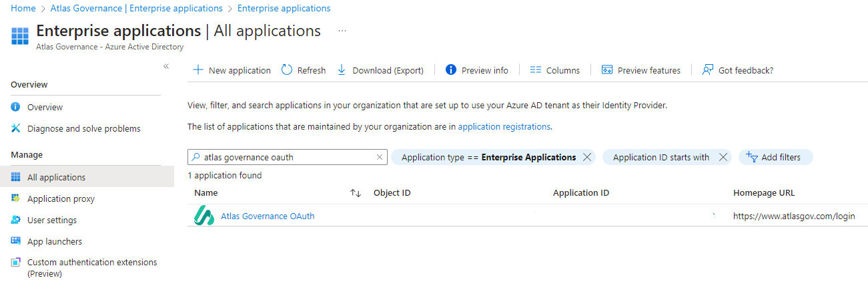This screenshot has height=292, width=868.
Task: Remove the Application type filter
Action: (587, 157)
